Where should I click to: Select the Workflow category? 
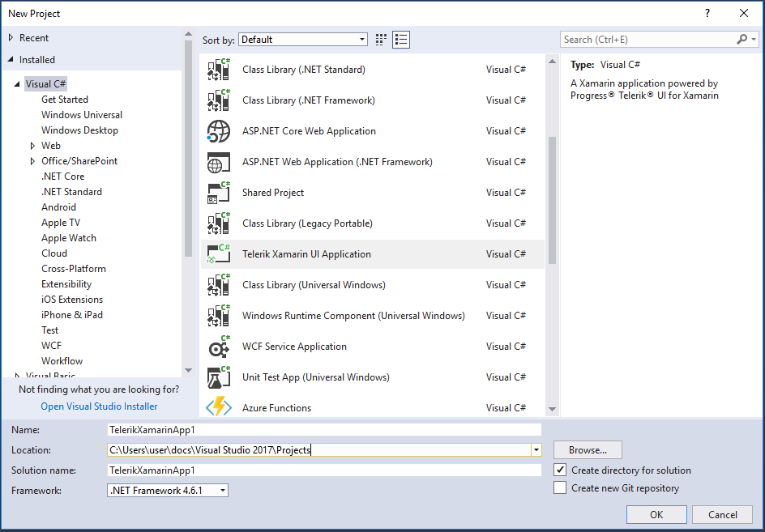[62, 361]
